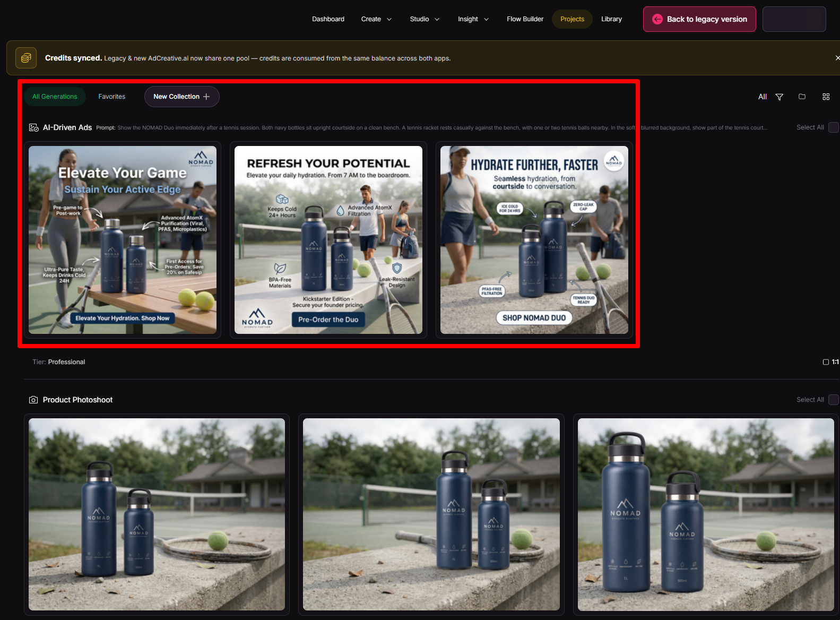
Task: Check Select All for Product Photoshoot
Action: click(x=833, y=400)
